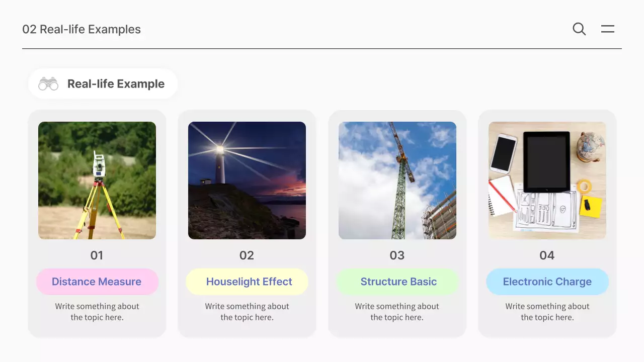Click the number 01 text
The width and height of the screenshot is (644, 362).
coord(97,255)
